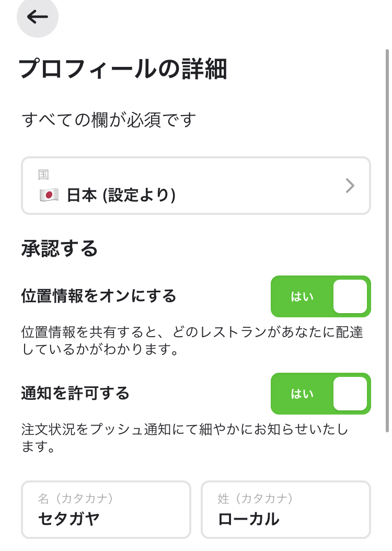392x551 pixels.
Task: Tap the Japan flag icon
Action: coord(49,195)
